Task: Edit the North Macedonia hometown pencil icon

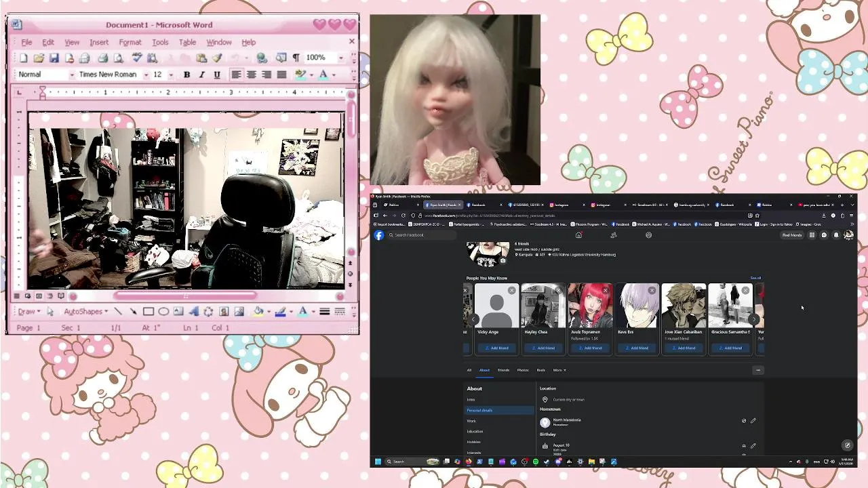Action: pyautogui.click(x=753, y=421)
